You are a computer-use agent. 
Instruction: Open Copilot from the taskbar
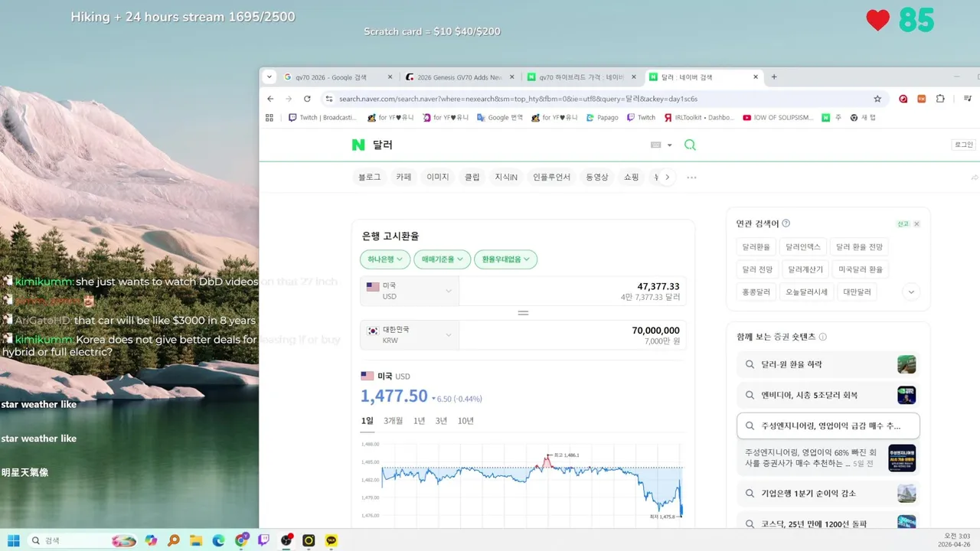(151, 540)
